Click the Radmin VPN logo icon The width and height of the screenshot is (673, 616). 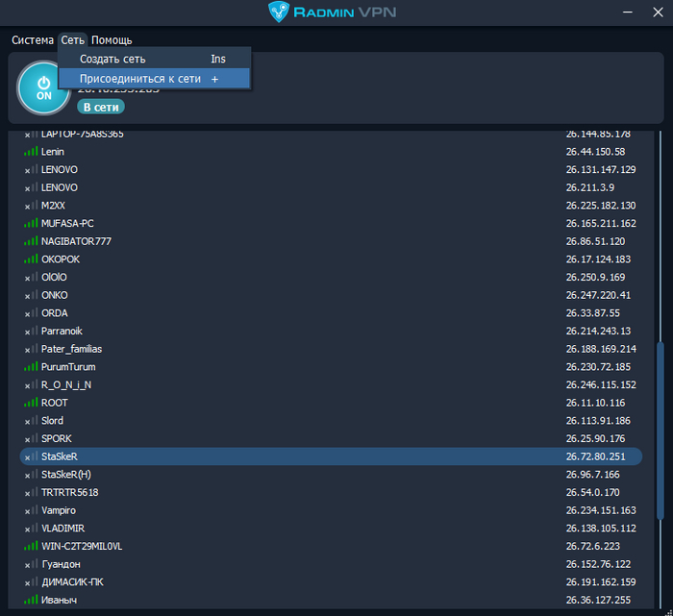(x=279, y=12)
